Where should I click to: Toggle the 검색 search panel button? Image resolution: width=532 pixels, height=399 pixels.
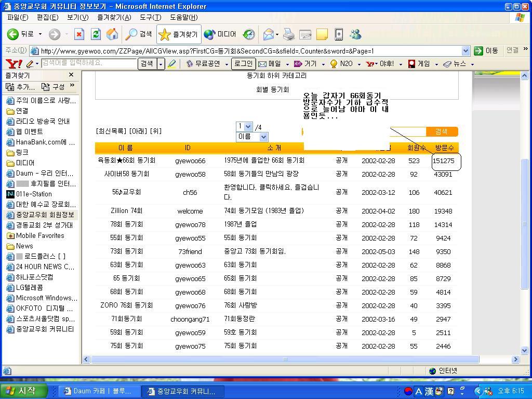139,34
